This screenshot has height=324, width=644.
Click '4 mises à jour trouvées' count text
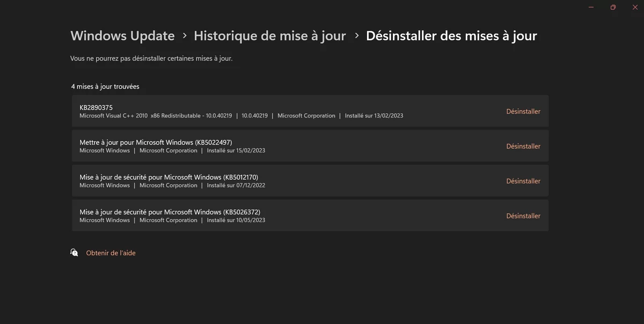click(105, 86)
